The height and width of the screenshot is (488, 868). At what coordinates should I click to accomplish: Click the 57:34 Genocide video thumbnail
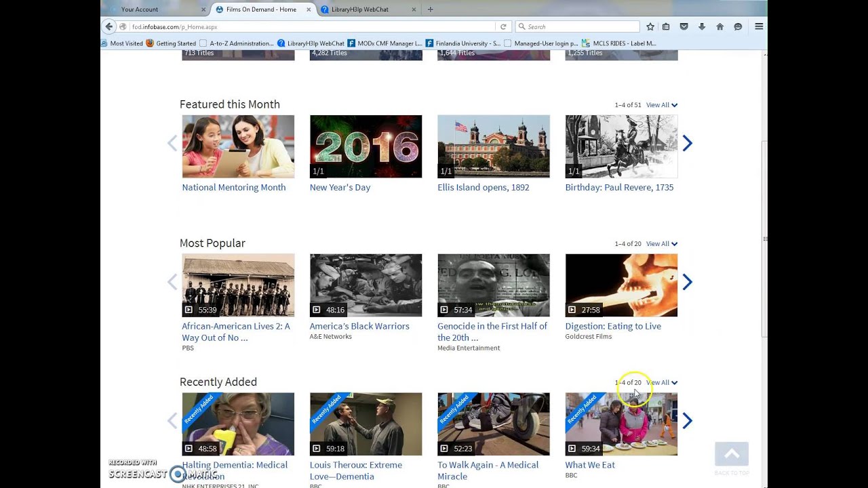pyautogui.click(x=494, y=285)
